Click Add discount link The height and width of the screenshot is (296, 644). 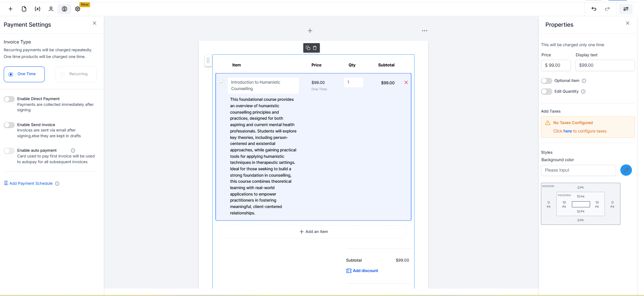pos(365,271)
